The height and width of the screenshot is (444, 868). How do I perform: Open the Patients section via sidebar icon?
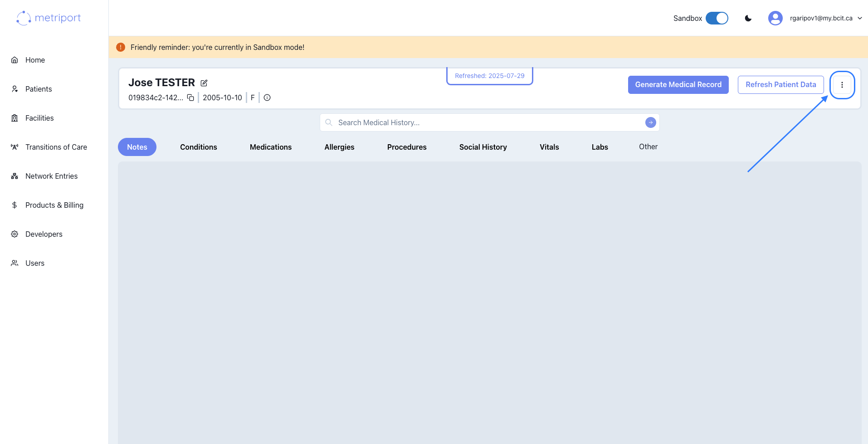pyautogui.click(x=15, y=89)
